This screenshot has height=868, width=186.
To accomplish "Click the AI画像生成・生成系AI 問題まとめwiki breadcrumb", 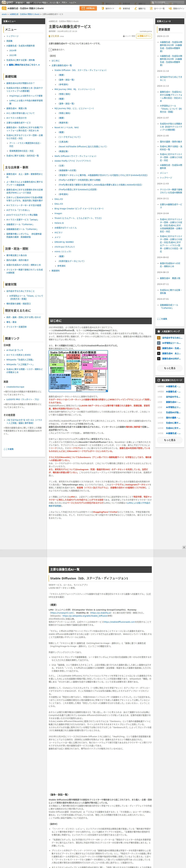I will coord(25,14).
